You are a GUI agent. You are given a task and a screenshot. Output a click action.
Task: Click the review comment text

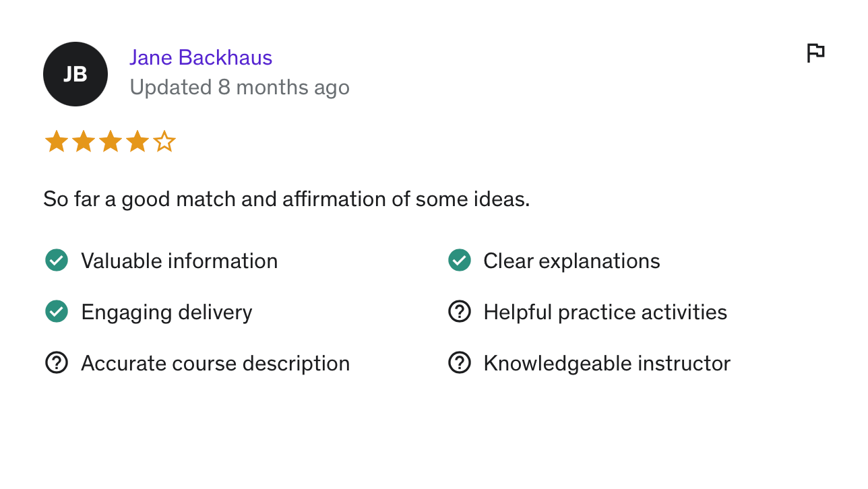[286, 199]
